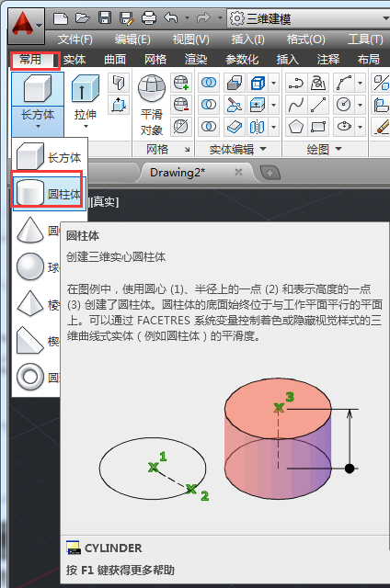Select 长方体 in the primitives dropdown list
The width and height of the screenshot is (390, 588).
(x=50, y=157)
